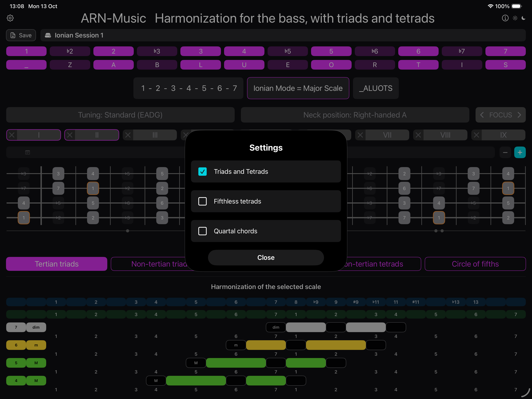
Task: Select the Tertian triads tab
Action: [56, 264]
